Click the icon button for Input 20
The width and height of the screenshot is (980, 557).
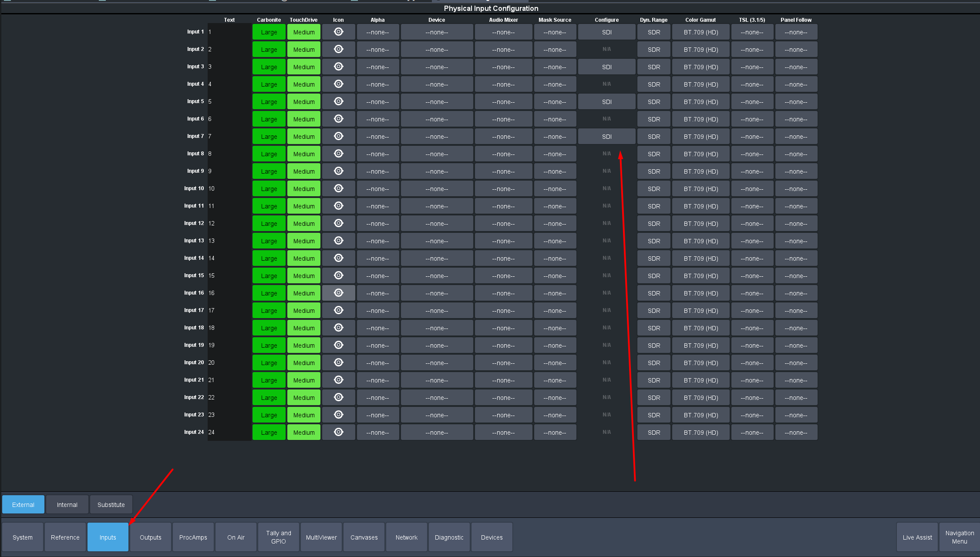[338, 362]
